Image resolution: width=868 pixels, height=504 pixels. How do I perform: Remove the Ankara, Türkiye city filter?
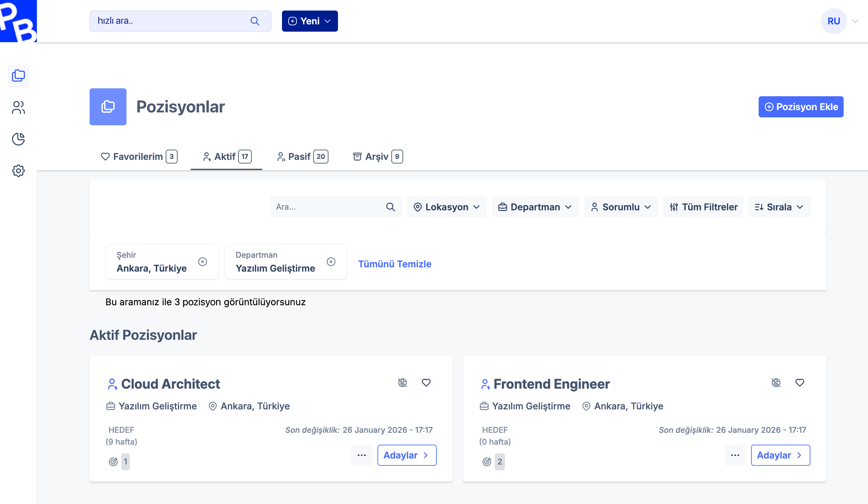(203, 262)
